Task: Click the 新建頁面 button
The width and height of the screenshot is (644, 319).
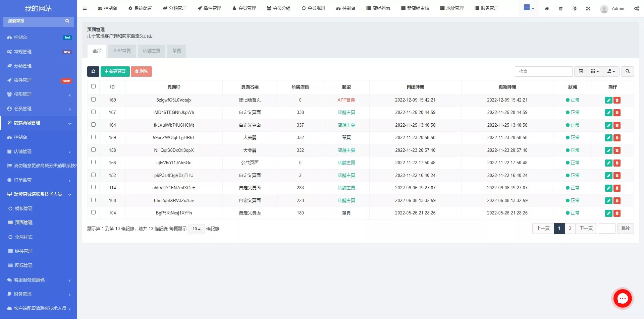Action: click(115, 71)
